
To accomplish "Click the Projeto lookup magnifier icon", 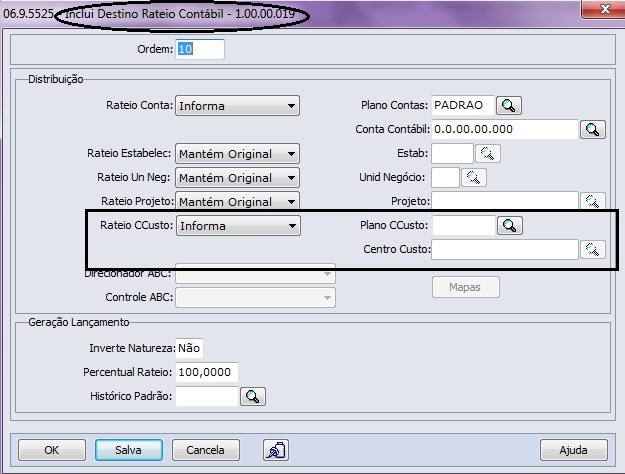I will pos(593,201).
